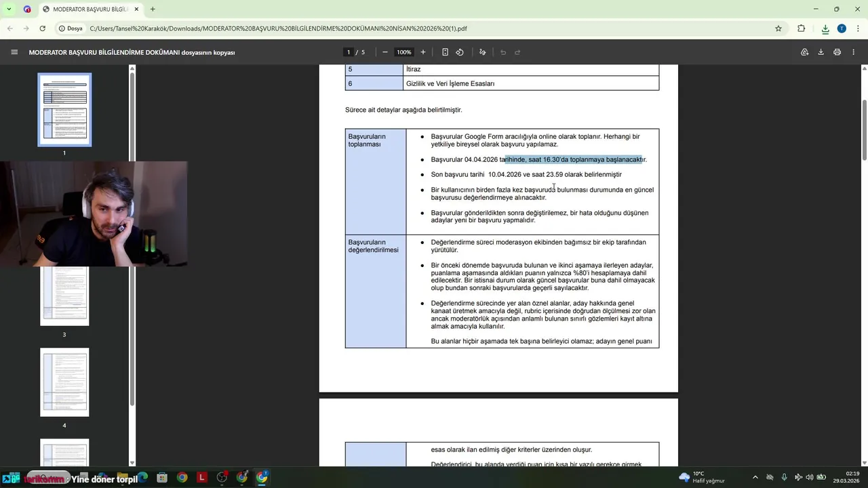868x488 pixels.
Task: Open the volume tray icon
Action: (x=809, y=477)
